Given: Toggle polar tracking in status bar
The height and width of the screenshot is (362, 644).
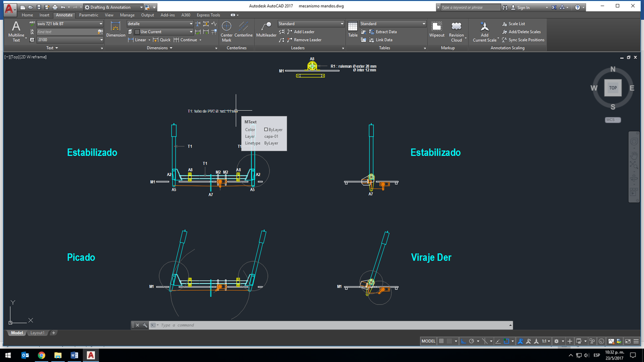Looking at the screenshot, I should 471,341.
